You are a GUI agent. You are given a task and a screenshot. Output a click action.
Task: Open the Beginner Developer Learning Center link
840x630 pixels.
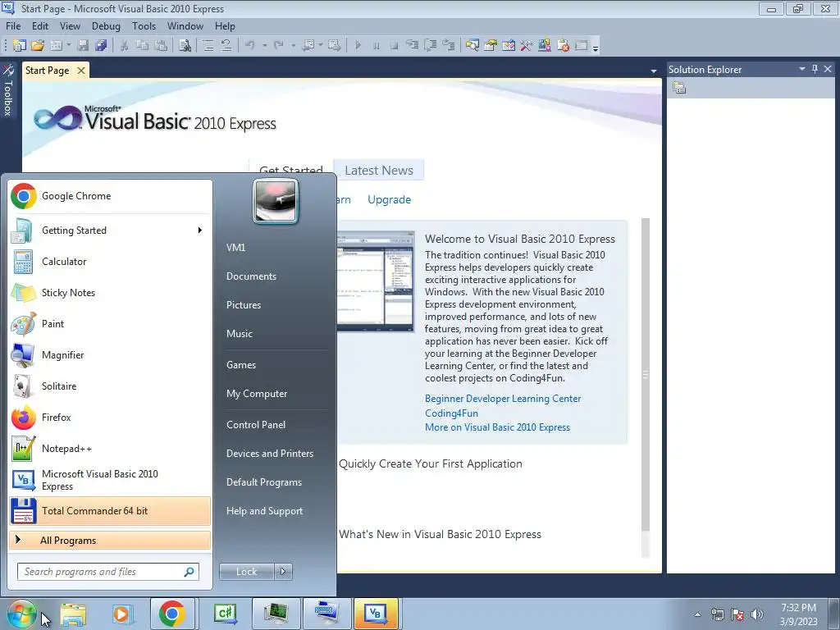click(x=503, y=399)
